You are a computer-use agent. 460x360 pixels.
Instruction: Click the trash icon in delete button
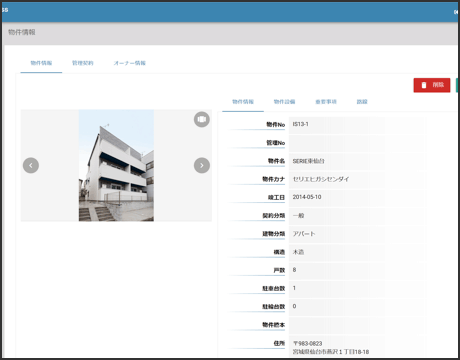pyautogui.click(x=424, y=85)
